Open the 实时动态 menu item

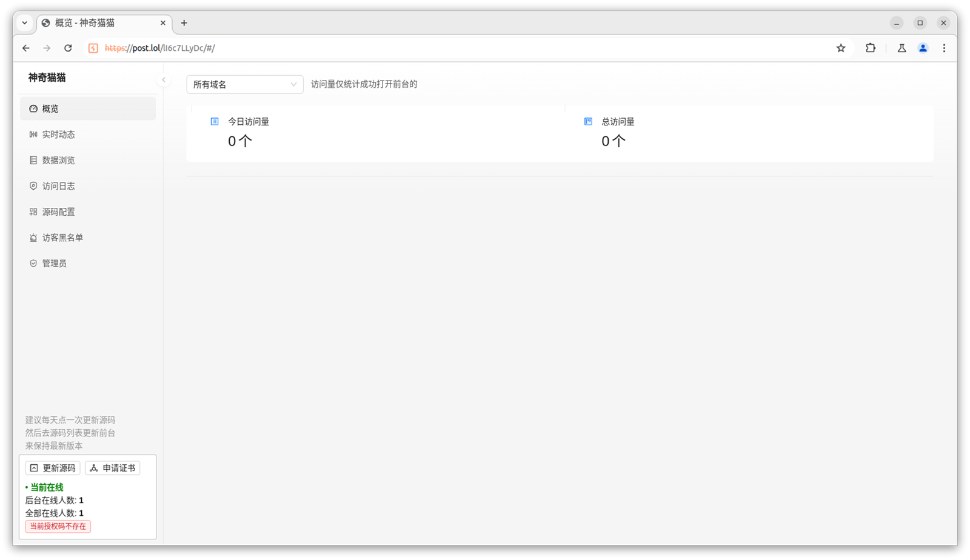88,135
